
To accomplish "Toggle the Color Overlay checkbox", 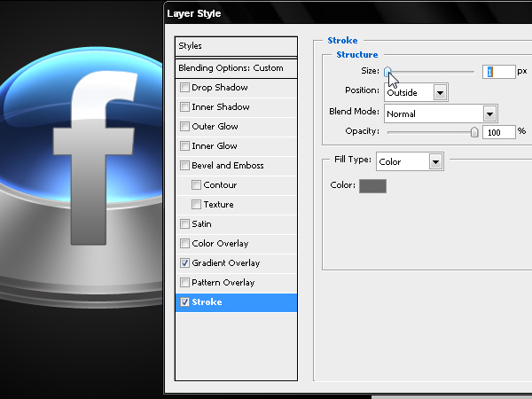I will [x=184, y=243].
